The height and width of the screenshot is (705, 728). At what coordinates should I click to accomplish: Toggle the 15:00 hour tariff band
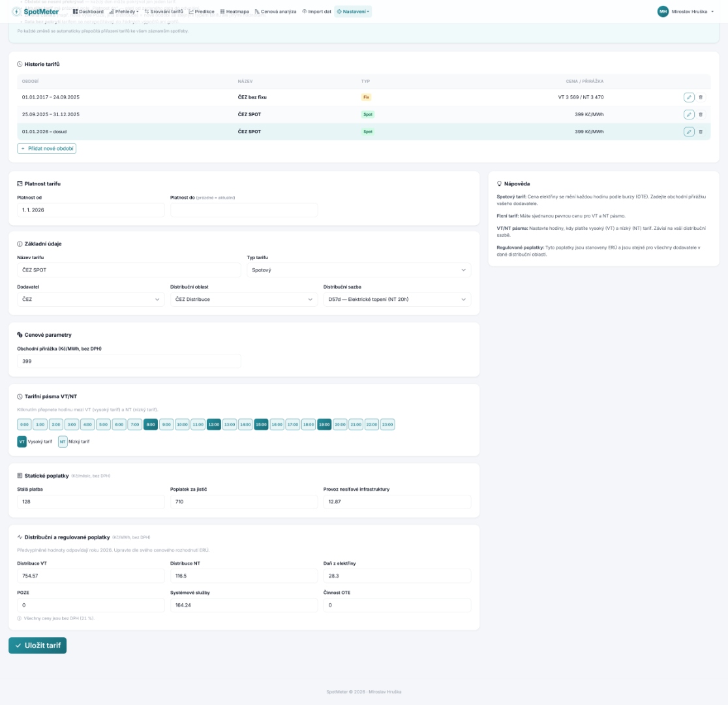point(261,424)
